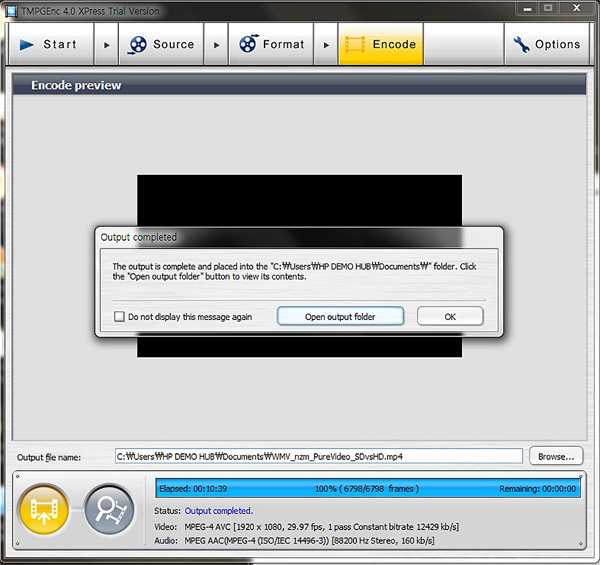Click the 'Remaining: 00:00:00' text
Screen dimensions: 600x565
[537, 488]
